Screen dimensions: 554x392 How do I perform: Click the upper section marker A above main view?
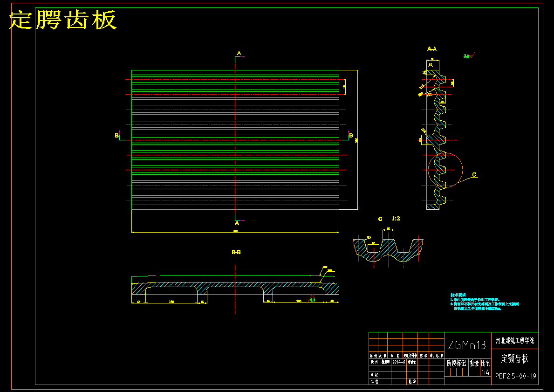pyautogui.click(x=239, y=54)
